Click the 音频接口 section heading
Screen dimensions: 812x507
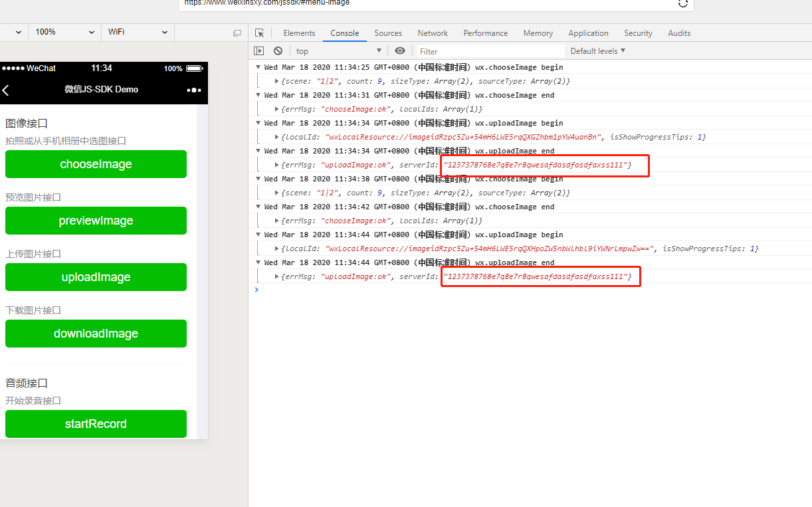(27, 383)
